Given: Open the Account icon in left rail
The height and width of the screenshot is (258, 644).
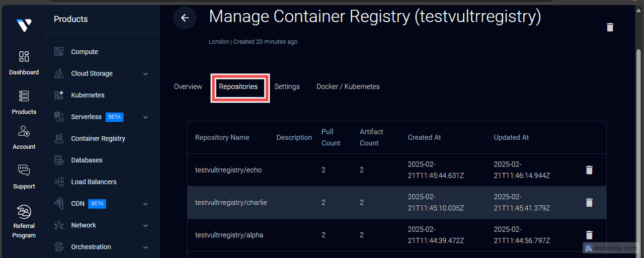Looking at the screenshot, I should coord(24,131).
